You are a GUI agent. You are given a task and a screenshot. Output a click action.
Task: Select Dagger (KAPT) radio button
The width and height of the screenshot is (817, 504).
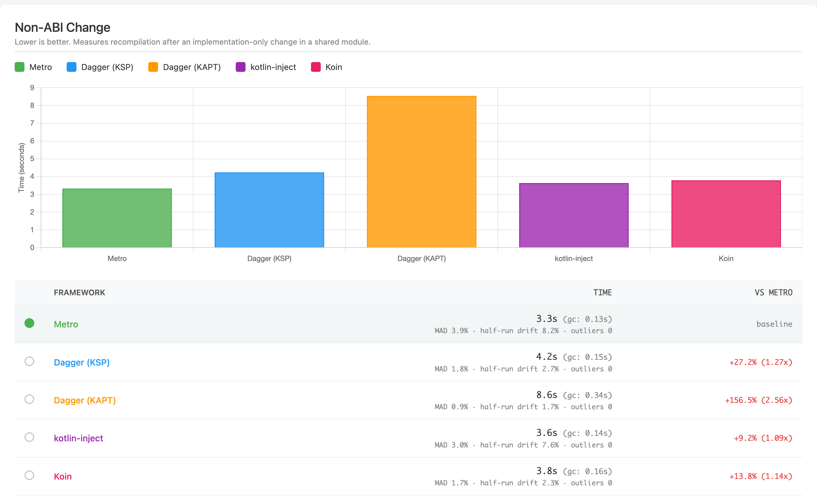pyautogui.click(x=29, y=399)
